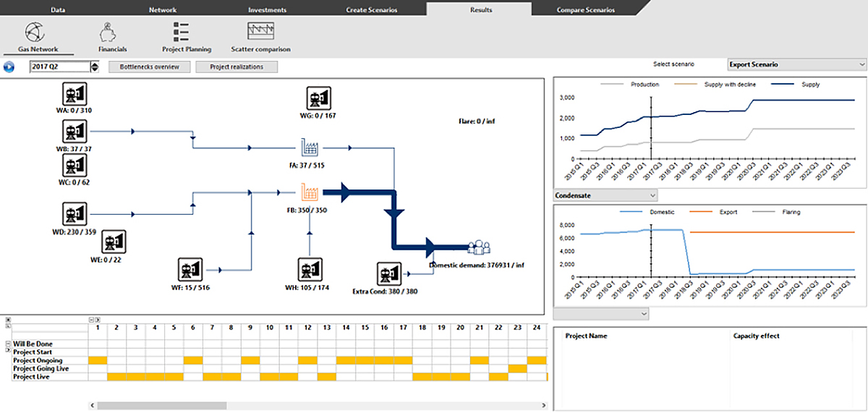Switch to the Investments tab
Image resolution: width=868 pixels, height=413 pixels.
267,10
